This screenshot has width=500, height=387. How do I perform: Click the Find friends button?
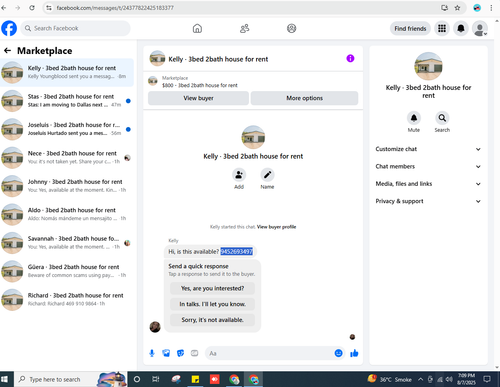click(x=410, y=28)
